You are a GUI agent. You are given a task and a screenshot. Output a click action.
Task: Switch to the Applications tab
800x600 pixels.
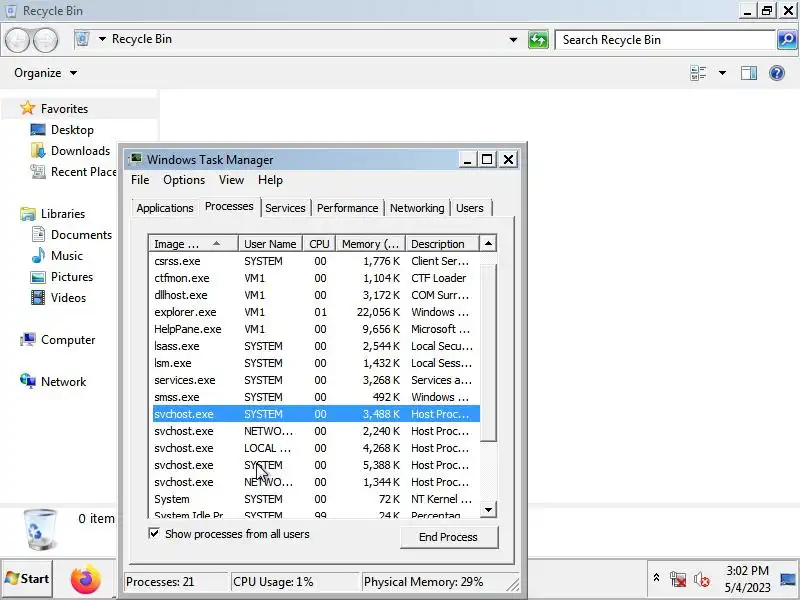coord(165,208)
